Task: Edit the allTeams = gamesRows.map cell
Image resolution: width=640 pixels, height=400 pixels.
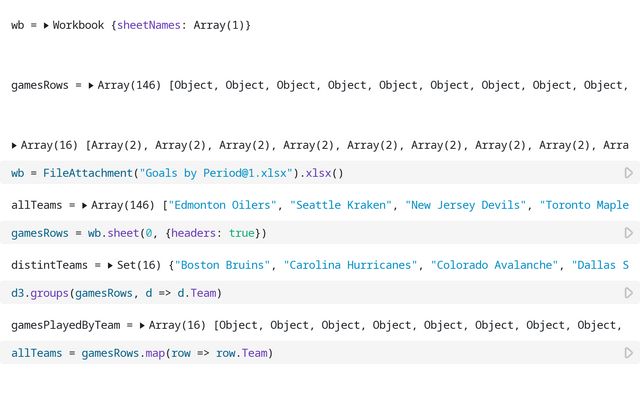Action: [x=400, y=353]
